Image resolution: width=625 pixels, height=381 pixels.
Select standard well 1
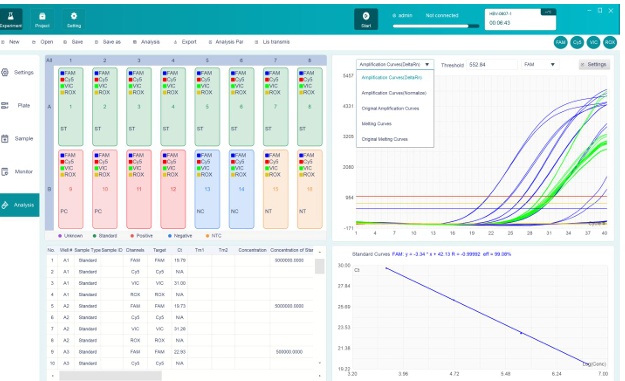coord(71,107)
